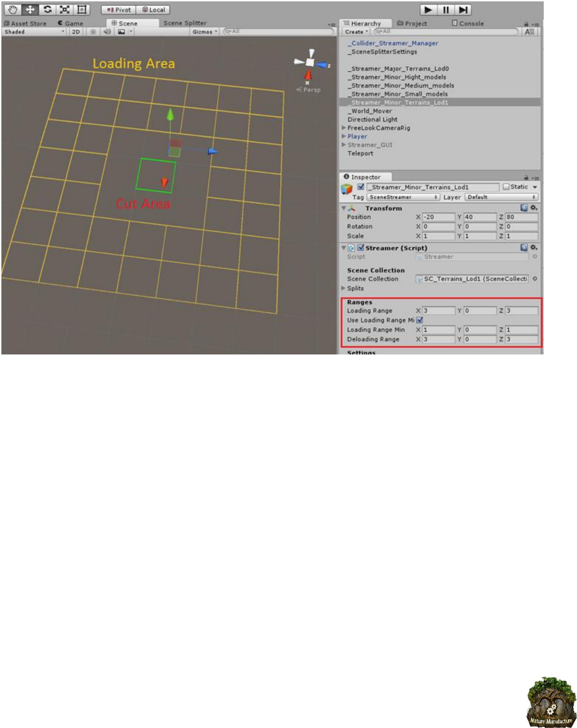The height and width of the screenshot is (728, 577).
Task: Expand the Player object
Action: (x=344, y=136)
